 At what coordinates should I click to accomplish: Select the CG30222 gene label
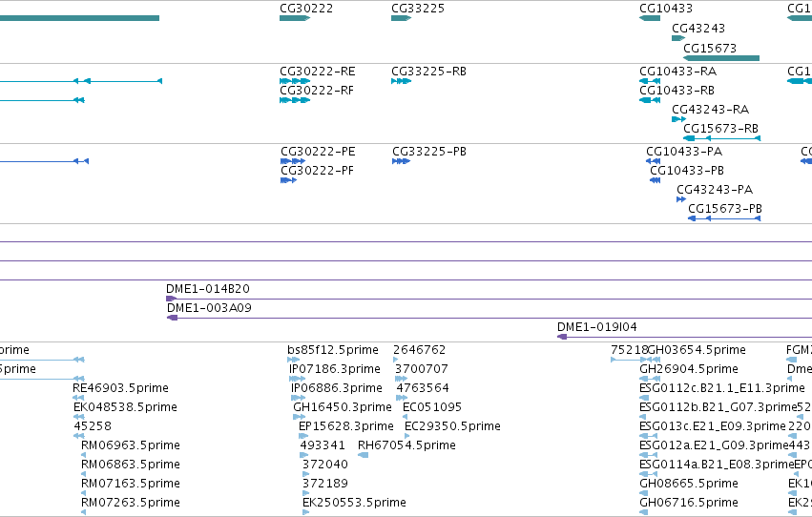306,9
